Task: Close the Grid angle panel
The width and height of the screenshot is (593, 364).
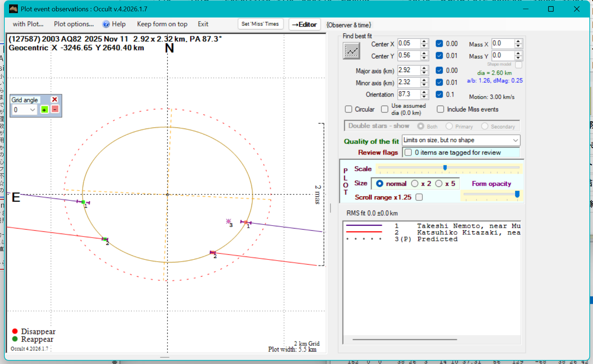Action: 55,99
